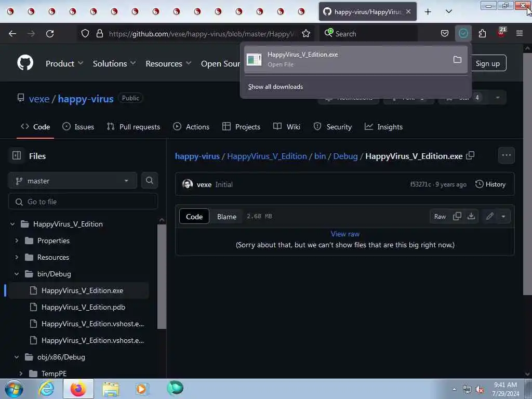The width and height of the screenshot is (532, 399).
Task: Show the containing folder of the downloaded exe
Action: (457, 60)
